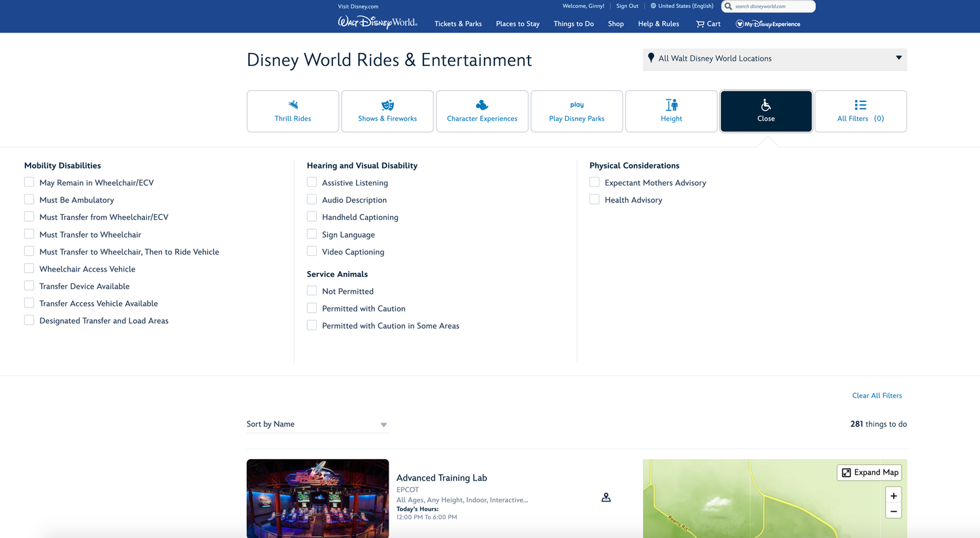Open the Places to Stay menu
This screenshot has width=980, height=538.
tap(517, 24)
